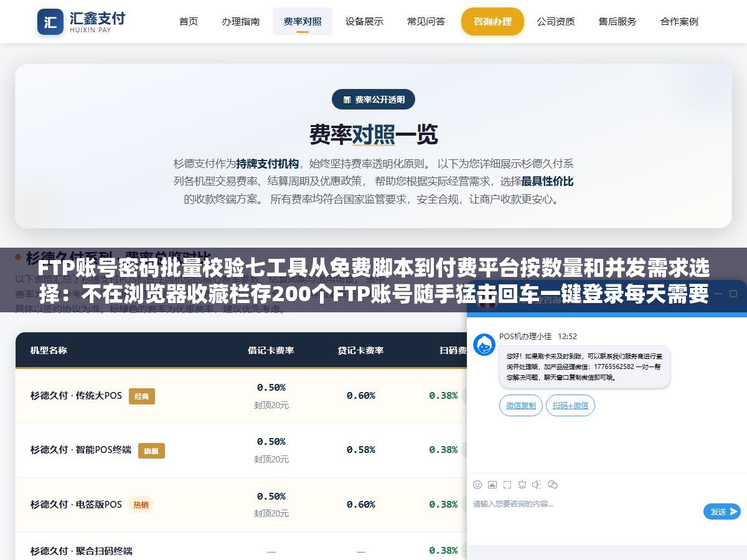The height and width of the screenshot is (560, 747).
Task: Click the chat message bubble with 17765562582
Action: (585, 366)
